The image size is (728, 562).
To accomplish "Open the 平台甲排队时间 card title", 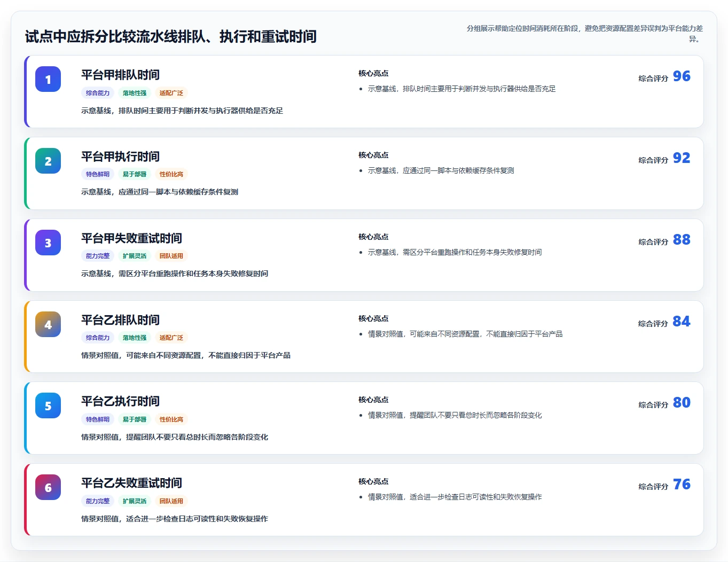I will pos(120,75).
